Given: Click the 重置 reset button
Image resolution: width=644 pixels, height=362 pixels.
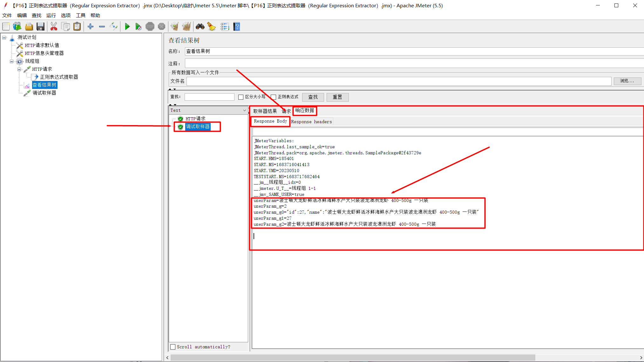Looking at the screenshot, I should click(x=337, y=97).
